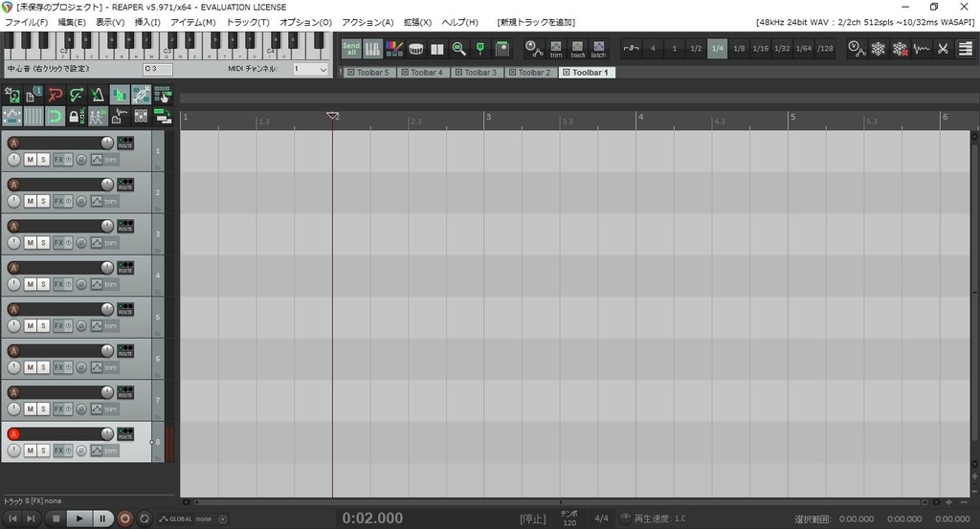Click the Send all toolbar button
Viewport: 980px width, 529px height.
(350, 48)
